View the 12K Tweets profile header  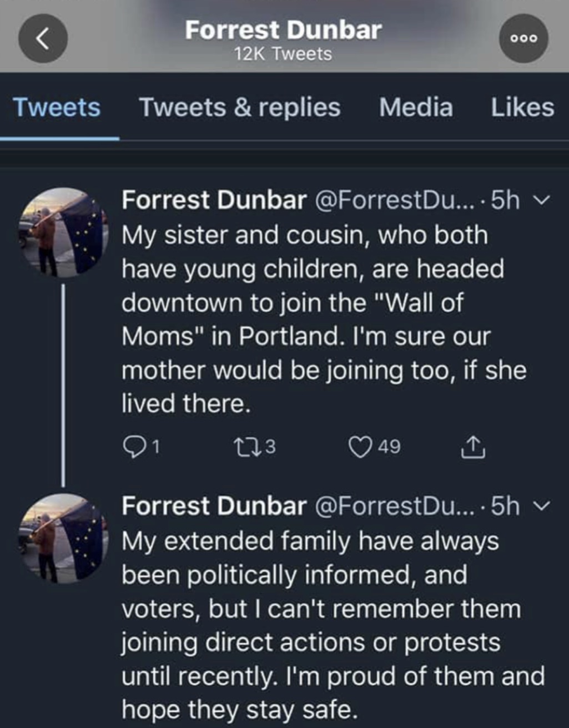pos(284,53)
